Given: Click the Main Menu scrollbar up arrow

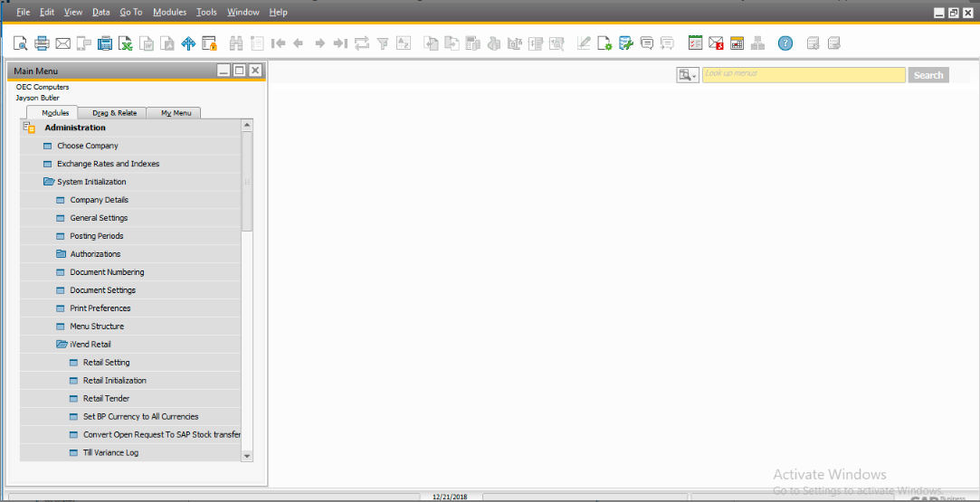Looking at the screenshot, I should click(x=247, y=125).
